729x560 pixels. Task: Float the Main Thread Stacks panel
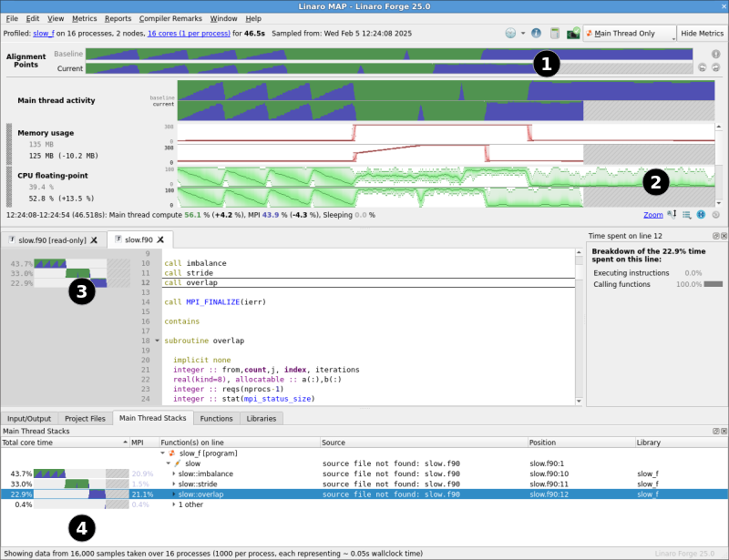pos(716,432)
